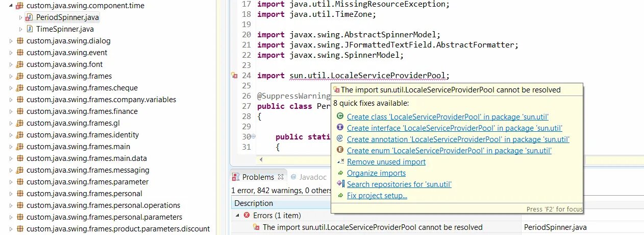Click the Create annotation @ icon
644x235 pixels.
(x=340, y=139)
